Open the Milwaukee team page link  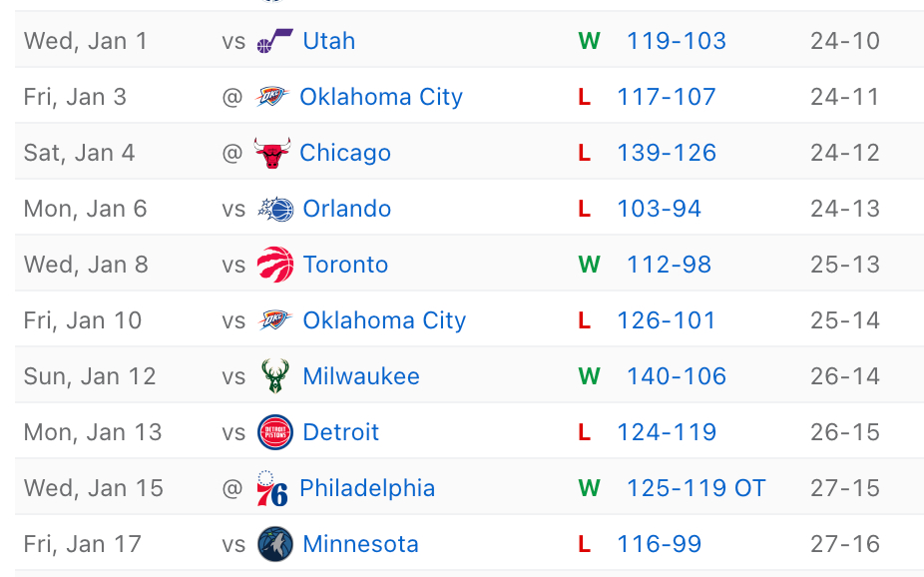[361, 376]
